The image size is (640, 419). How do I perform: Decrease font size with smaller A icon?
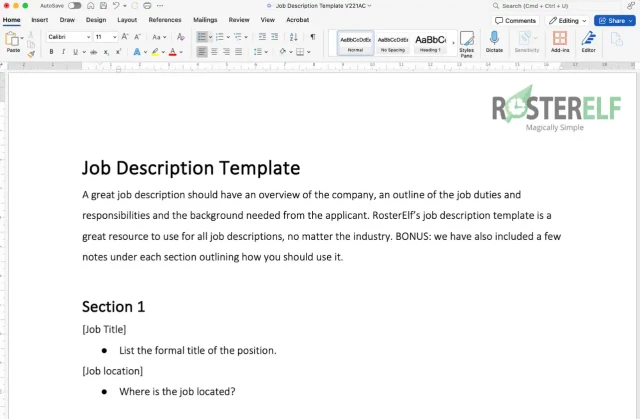[x=138, y=37]
